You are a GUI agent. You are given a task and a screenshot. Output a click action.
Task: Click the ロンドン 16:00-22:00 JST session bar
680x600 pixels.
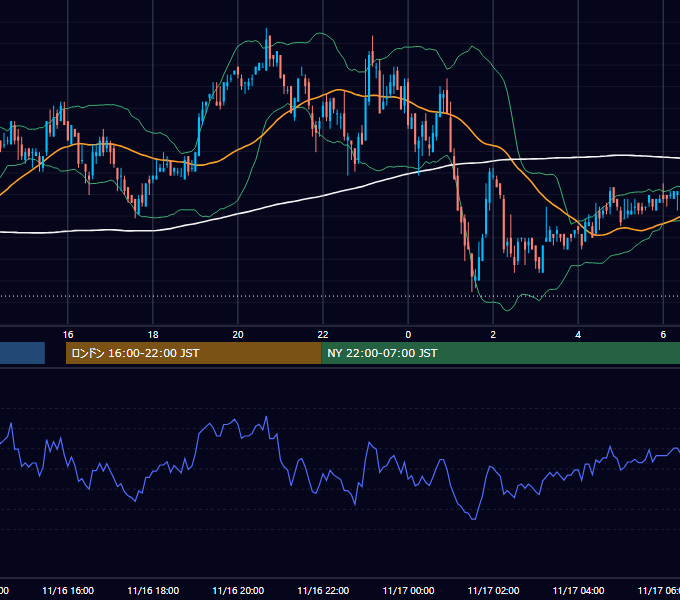(193, 353)
